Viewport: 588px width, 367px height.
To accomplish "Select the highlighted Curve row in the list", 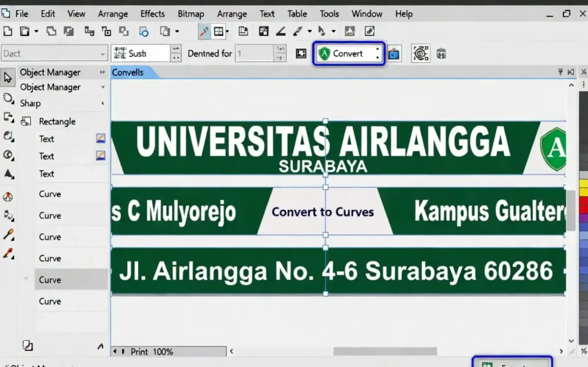I will (72, 280).
